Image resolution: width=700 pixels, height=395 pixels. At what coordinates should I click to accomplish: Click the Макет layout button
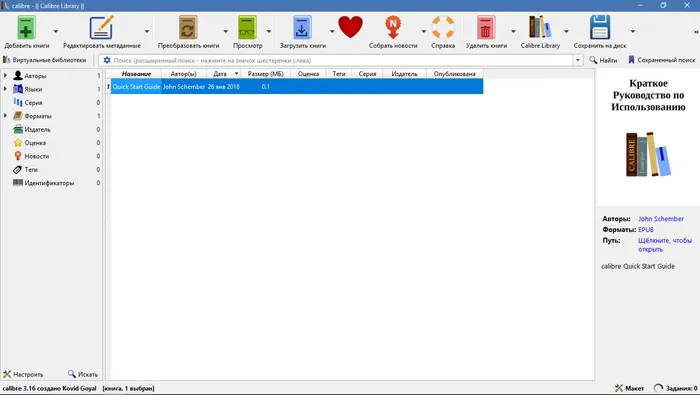(629, 388)
